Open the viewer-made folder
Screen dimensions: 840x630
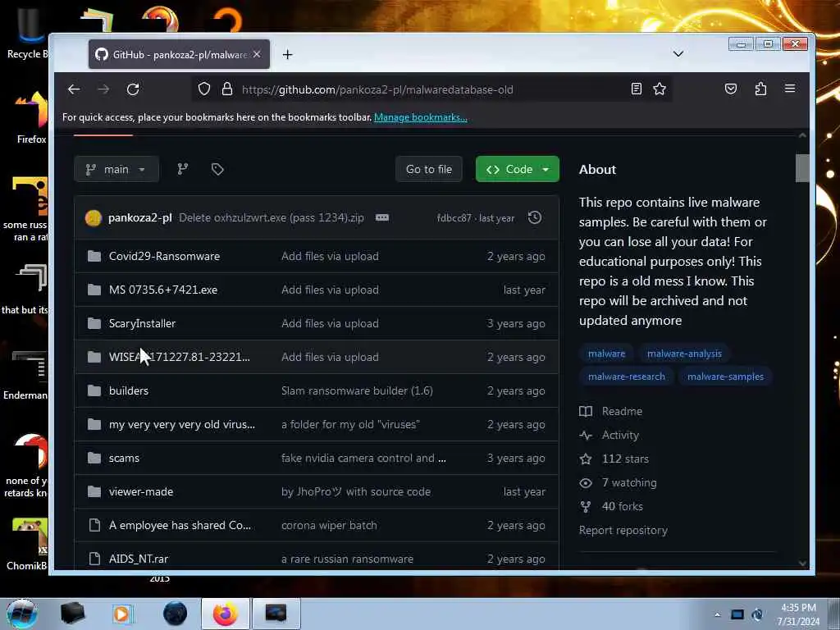coord(141,492)
